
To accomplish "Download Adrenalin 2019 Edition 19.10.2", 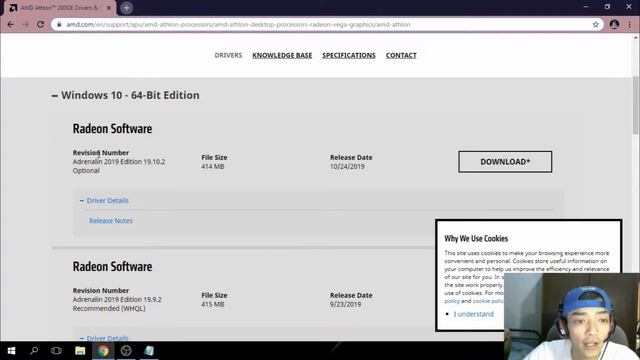I will pos(505,162).
